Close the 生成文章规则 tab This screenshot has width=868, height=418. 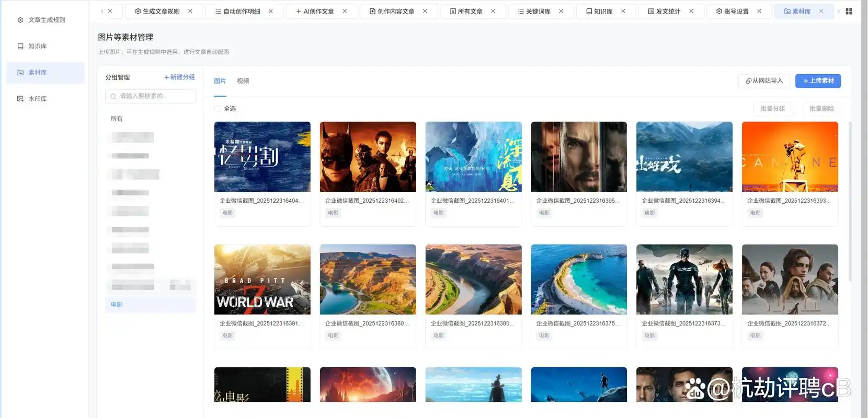(190, 11)
